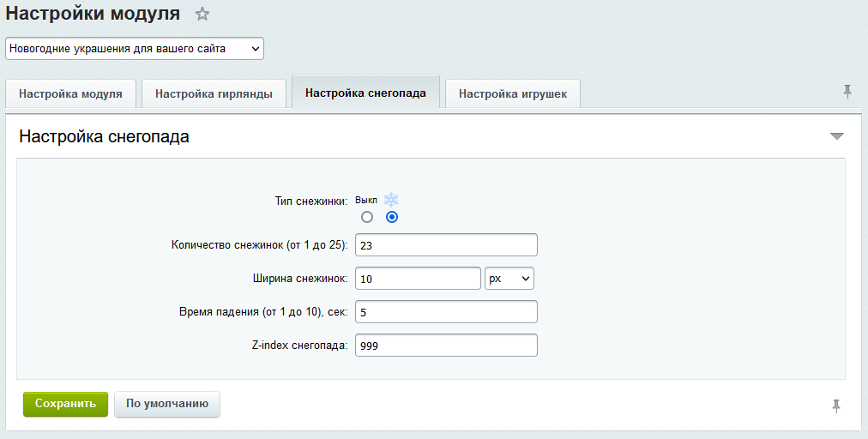Viewport: 868px width, 439px height.
Task: Click the "По умолчанию" button
Action: 167,404
